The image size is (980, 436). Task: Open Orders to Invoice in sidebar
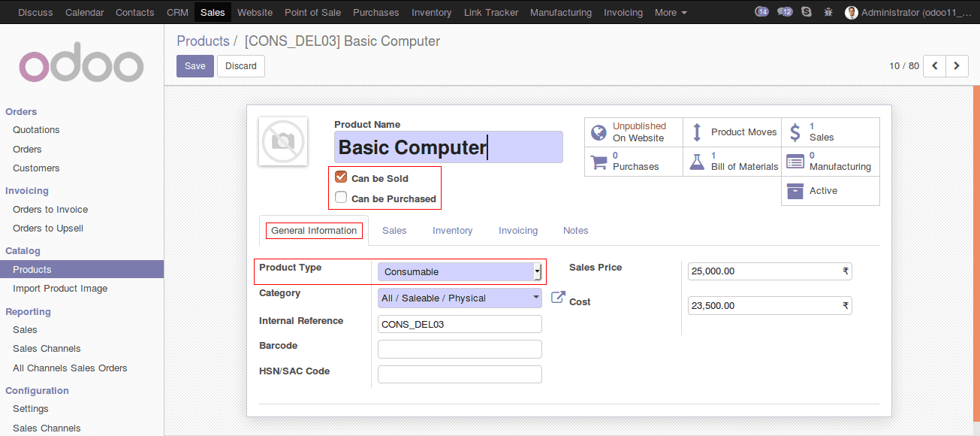click(50, 210)
